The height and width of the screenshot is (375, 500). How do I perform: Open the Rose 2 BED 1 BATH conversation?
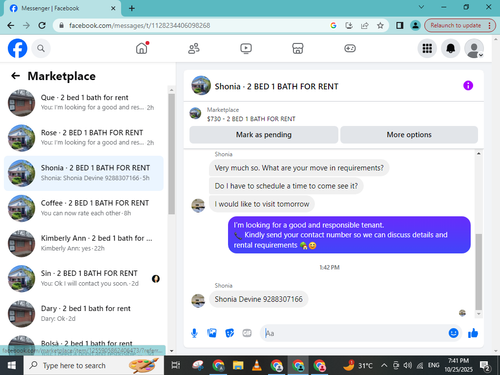point(83,138)
